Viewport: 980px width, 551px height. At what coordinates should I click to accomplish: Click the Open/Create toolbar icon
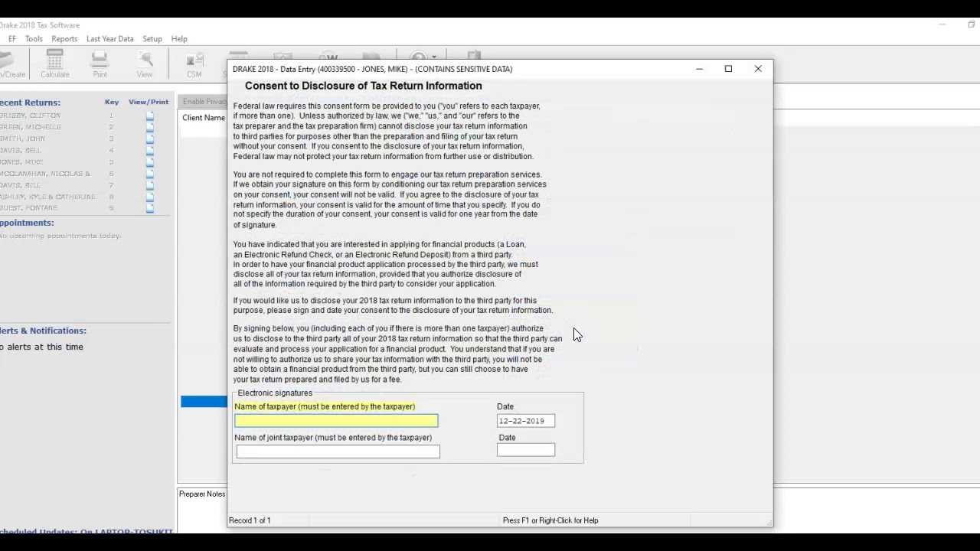tap(11, 64)
